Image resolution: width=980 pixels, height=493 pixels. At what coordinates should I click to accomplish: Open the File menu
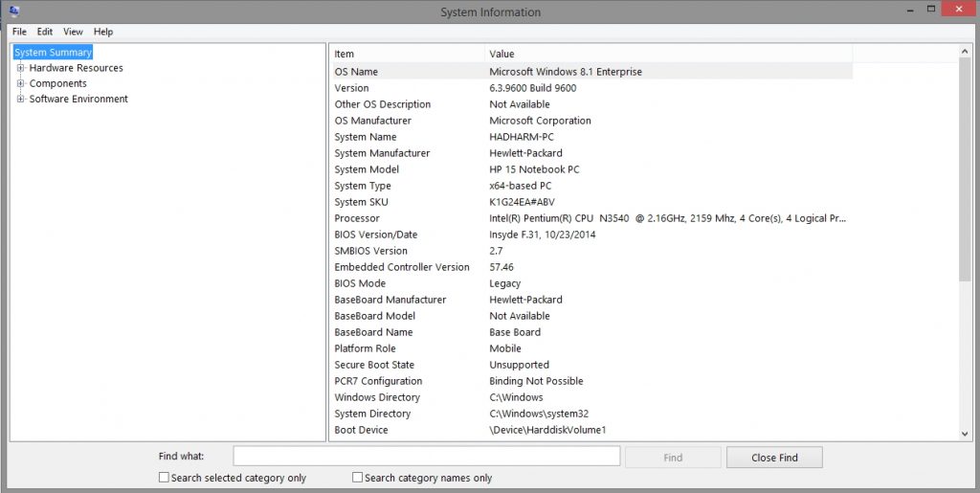[x=19, y=32]
